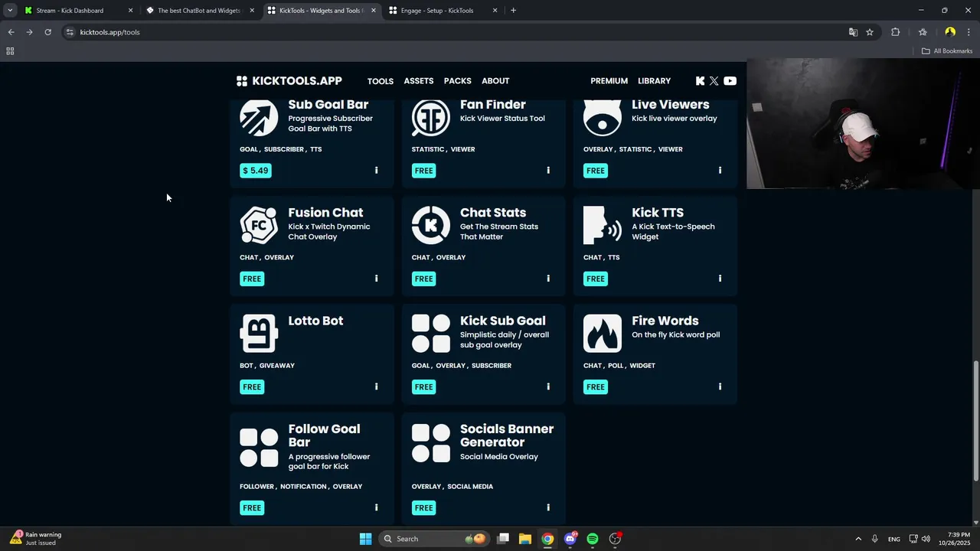Bookmark this page with the star icon
Image resolution: width=980 pixels, height=551 pixels.
pos(870,32)
